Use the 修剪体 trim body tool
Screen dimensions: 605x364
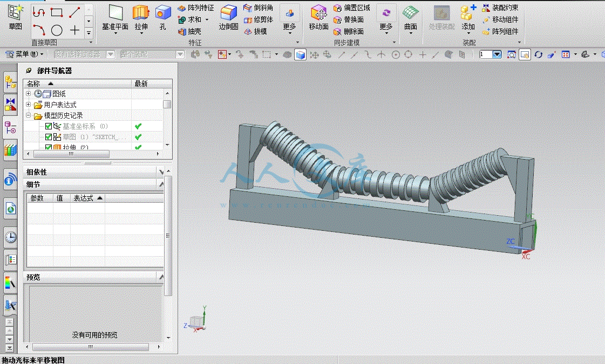click(258, 19)
